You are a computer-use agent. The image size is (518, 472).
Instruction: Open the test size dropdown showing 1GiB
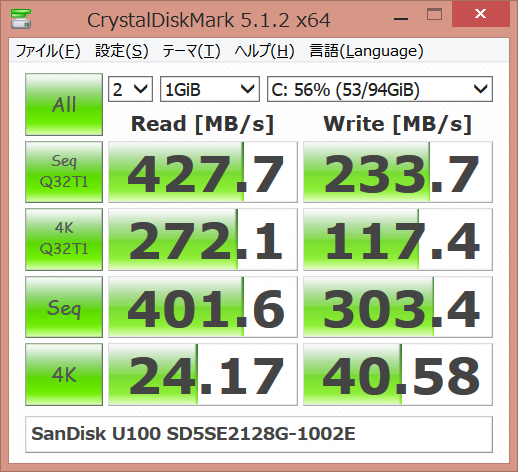210,89
